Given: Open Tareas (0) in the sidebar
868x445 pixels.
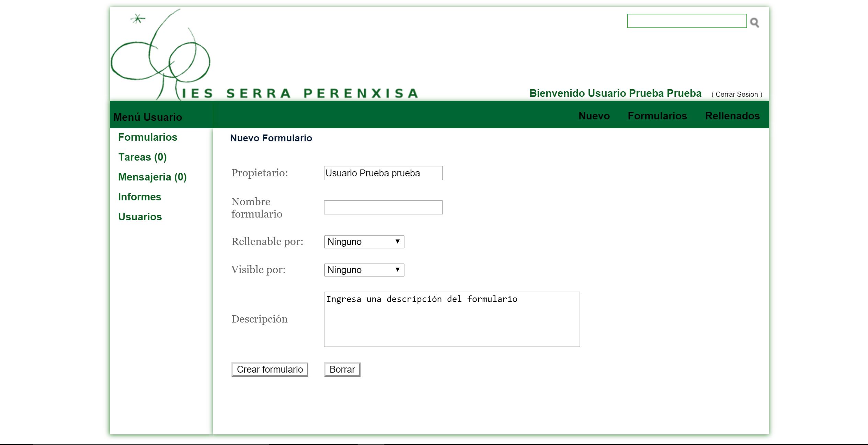Looking at the screenshot, I should pyautogui.click(x=142, y=157).
